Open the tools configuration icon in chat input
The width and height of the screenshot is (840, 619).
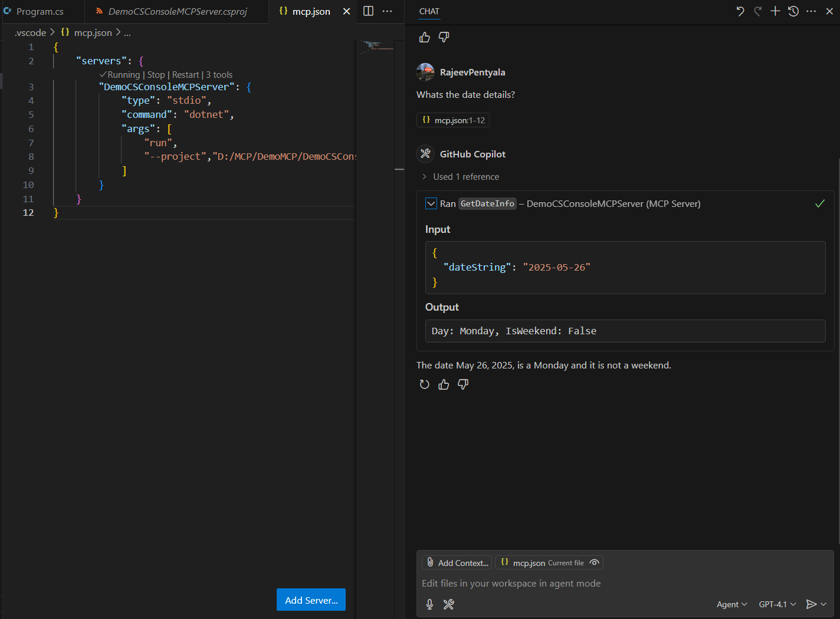pyautogui.click(x=449, y=604)
